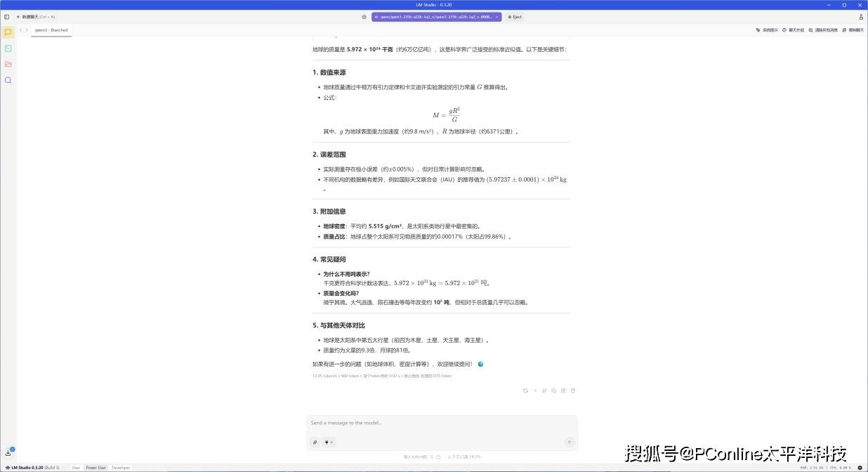
Task: Branch the conversation from this message
Action: pos(544,391)
